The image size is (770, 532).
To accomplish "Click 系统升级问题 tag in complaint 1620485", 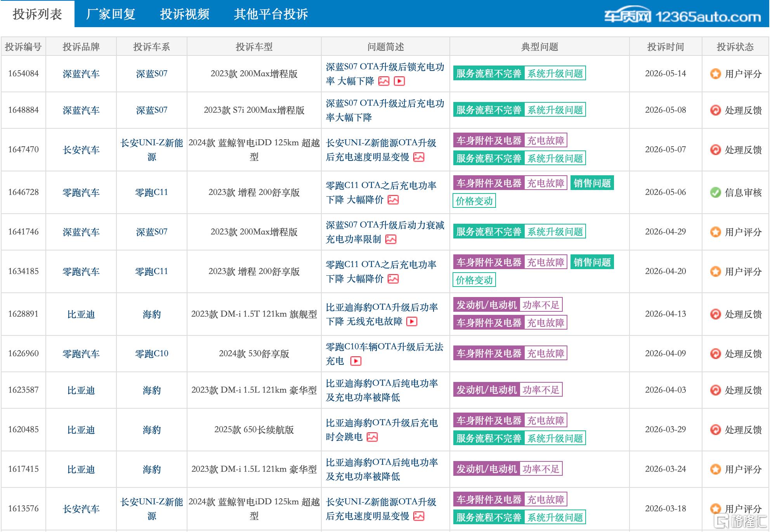I will (x=555, y=438).
